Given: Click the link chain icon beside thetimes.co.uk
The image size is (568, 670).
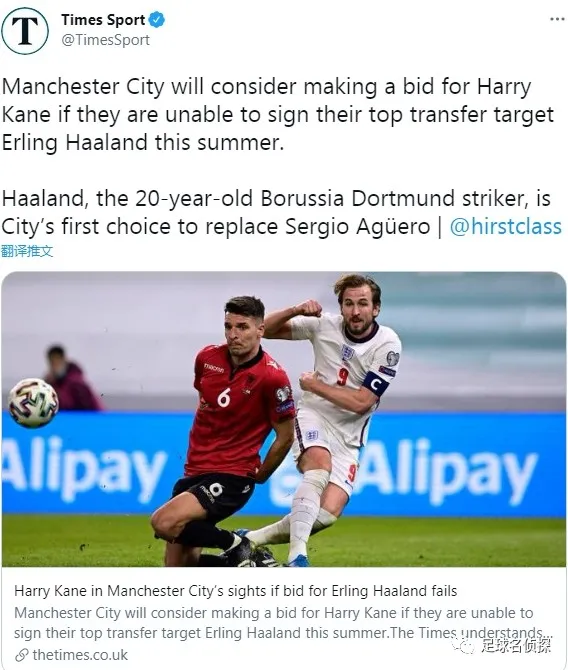Looking at the screenshot, I should click(21, 655).
